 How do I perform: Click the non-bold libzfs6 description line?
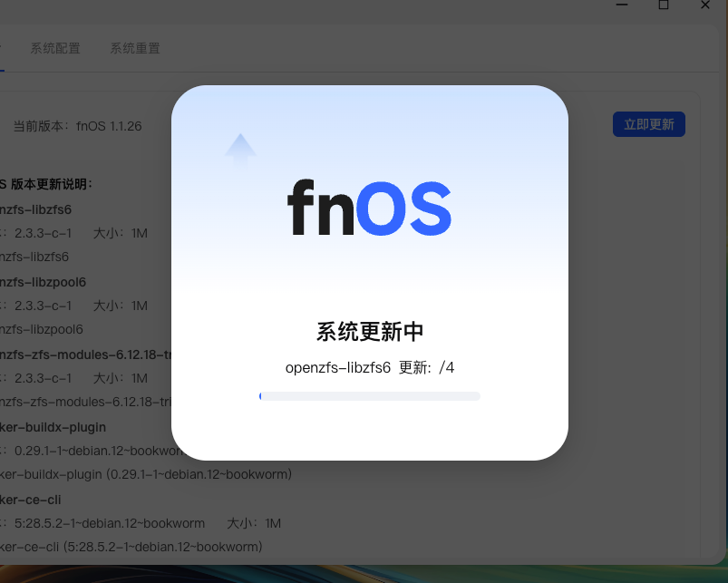34,257
